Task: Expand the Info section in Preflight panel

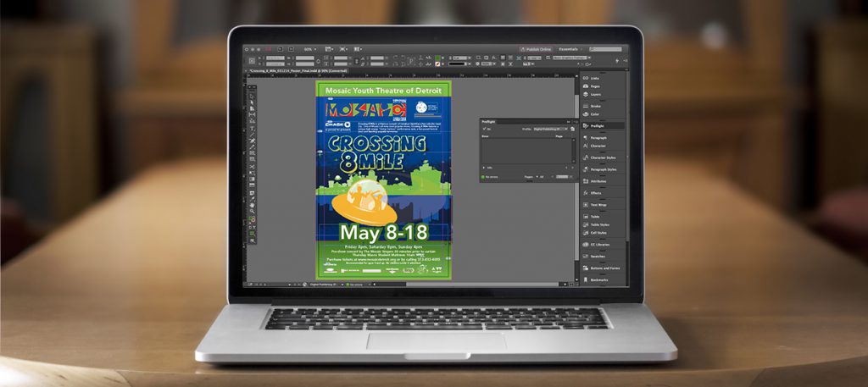Action: 483,168
